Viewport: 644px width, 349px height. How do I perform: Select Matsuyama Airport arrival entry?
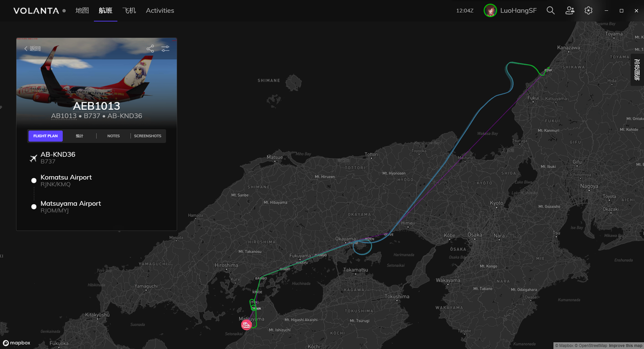click(x=70, y=206)
